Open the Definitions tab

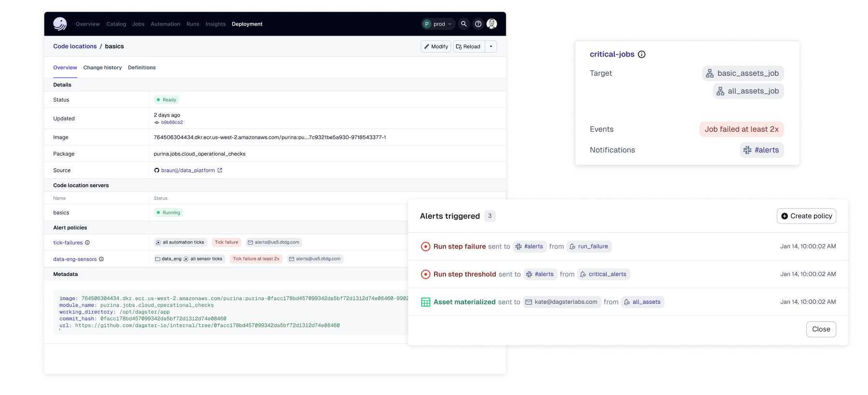coord(142,68)
